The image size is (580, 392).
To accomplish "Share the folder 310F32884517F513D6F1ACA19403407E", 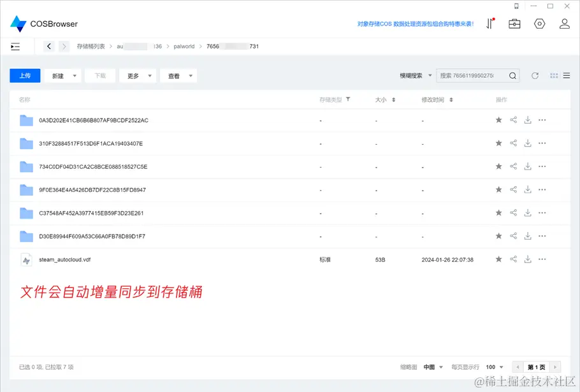I will (x=513, y=143).
